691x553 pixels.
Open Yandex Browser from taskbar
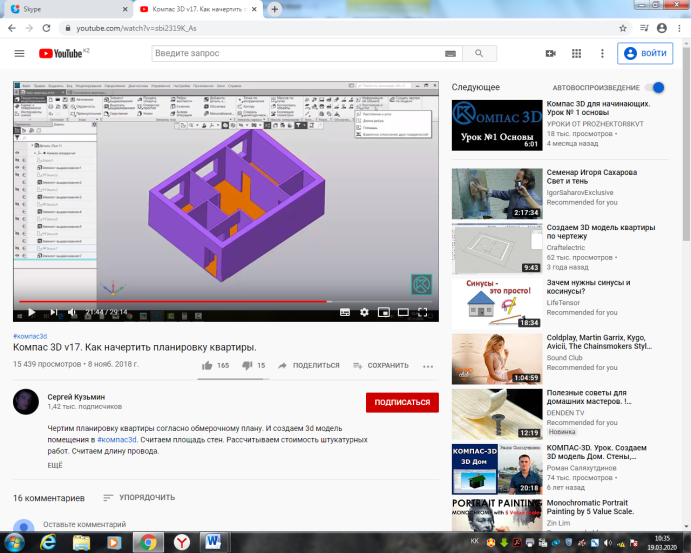[x=182, y=542]
